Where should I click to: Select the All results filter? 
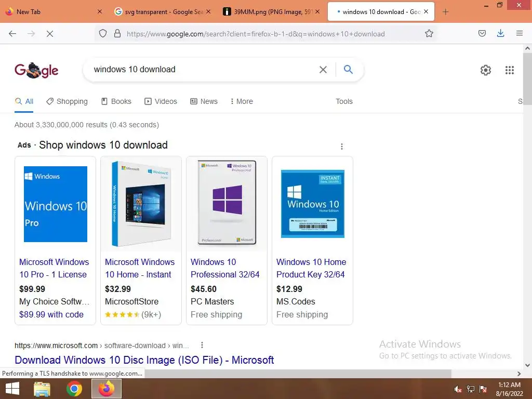[24, 101]
